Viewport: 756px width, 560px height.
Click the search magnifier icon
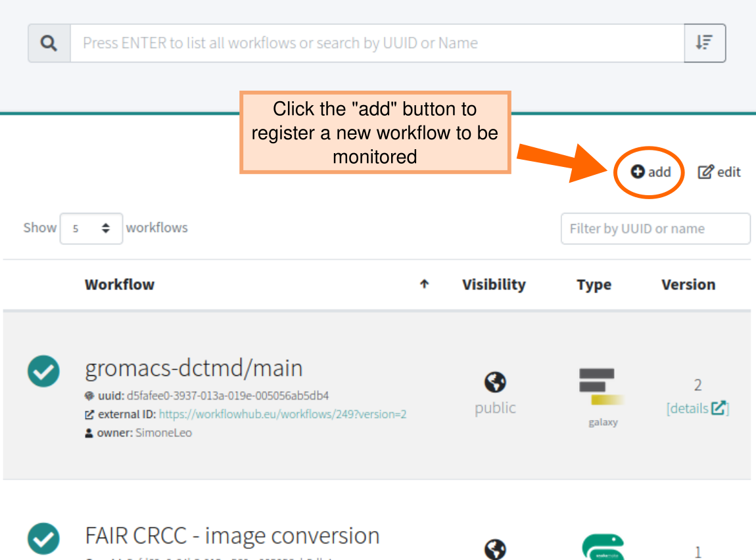49,42
